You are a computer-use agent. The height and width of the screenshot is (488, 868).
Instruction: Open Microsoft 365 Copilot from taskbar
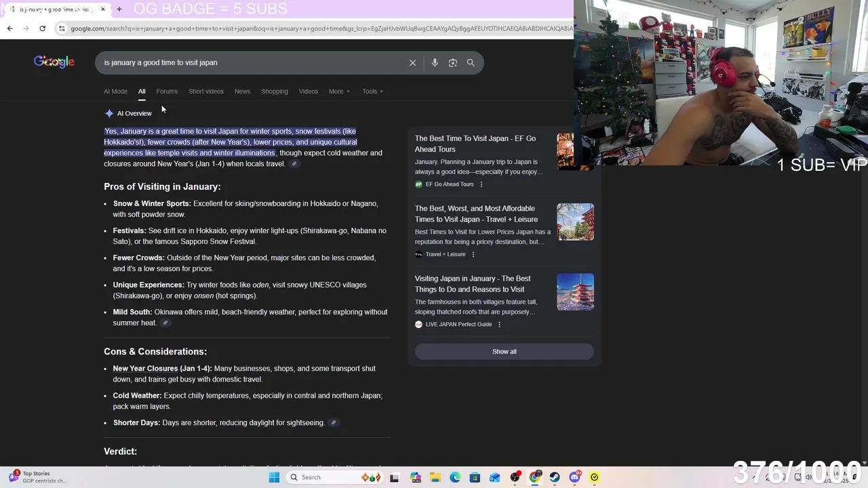click(415, 477)
